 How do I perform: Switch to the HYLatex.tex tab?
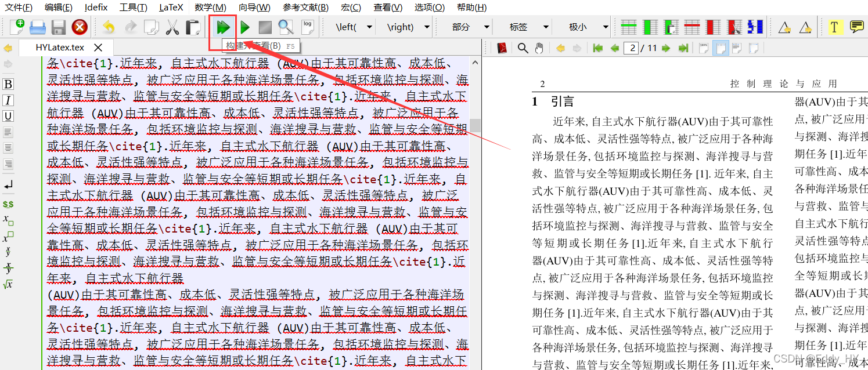(60, 48)
